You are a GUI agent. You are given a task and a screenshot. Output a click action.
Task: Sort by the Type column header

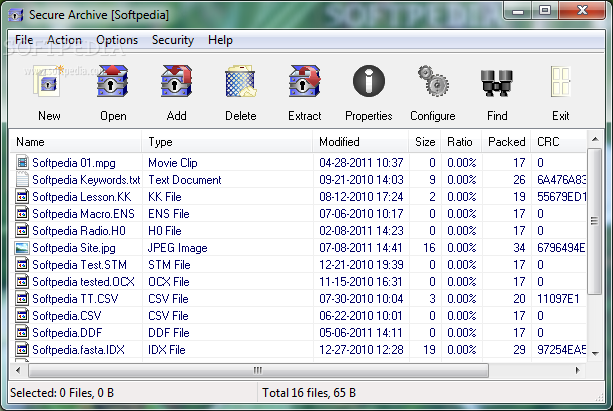(227, 142)
